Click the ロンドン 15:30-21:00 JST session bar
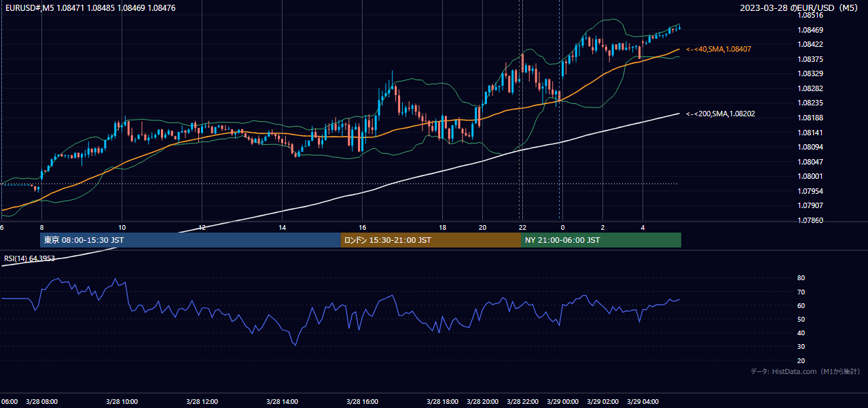Image resolution: width=868 pixels, height=408 pixels. (x=431, y=240)
